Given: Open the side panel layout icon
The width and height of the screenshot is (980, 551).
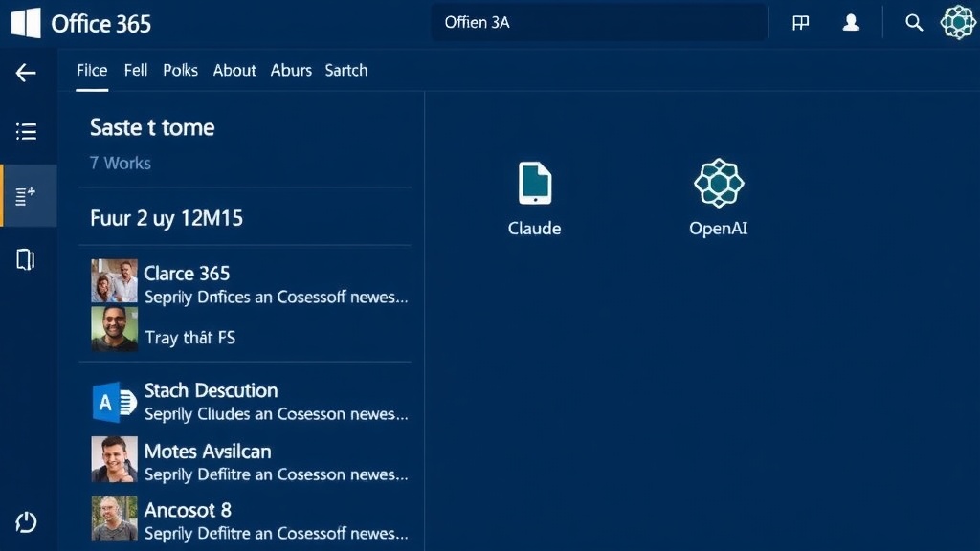Looking at the screenshot, I should pyautogui.click(x=27, y=259).
